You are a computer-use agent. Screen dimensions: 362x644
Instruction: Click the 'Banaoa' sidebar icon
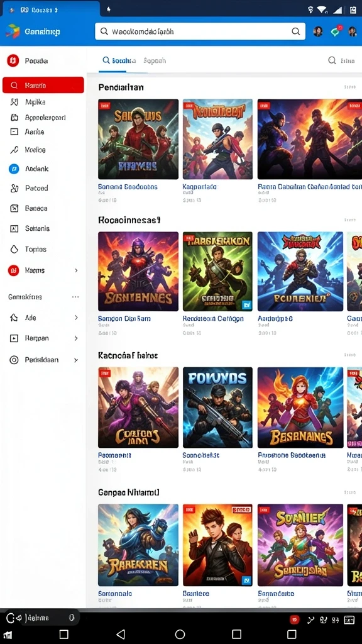[14, 208]
